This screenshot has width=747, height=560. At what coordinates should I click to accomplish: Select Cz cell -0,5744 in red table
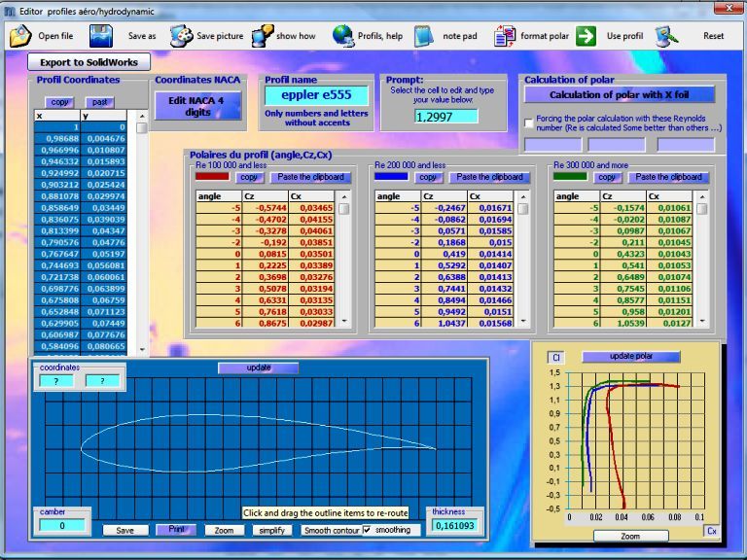tap(265, 208)
